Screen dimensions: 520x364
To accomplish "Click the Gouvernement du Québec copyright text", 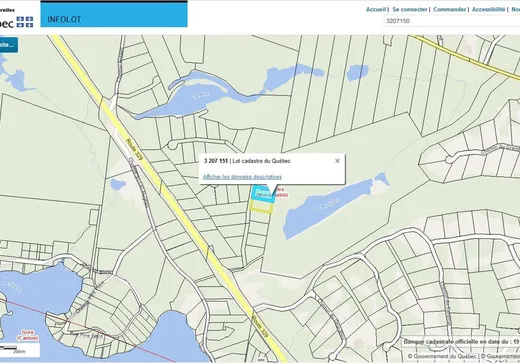I will 443,356.
